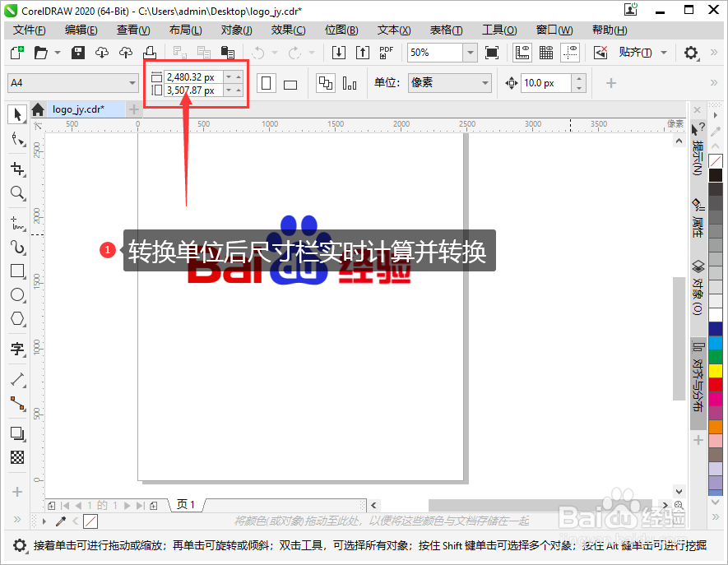
Task: Click the Save floppy disk icon
Action: pos(78,53)
